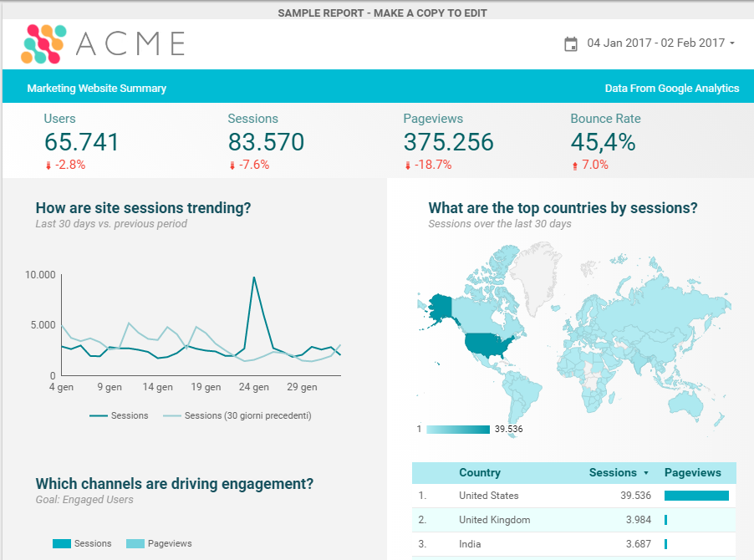The width and height of the screenshot is (754, 560).
Task: Click the Users value 65.741
Action: pyautogui.click(x=81, y=142)
